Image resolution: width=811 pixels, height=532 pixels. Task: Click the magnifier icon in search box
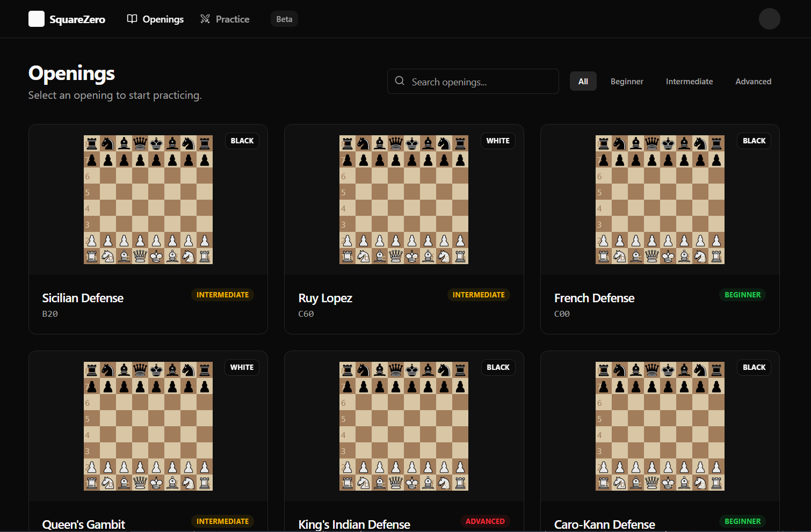pyautogui.click(x=400, y=81)
